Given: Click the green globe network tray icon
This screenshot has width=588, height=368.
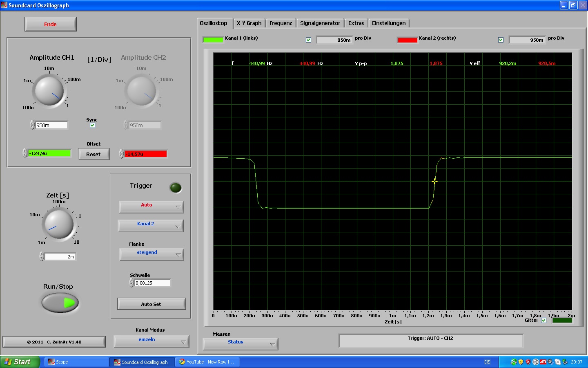Looking at the screenshot, I should (x=514, y=362).
